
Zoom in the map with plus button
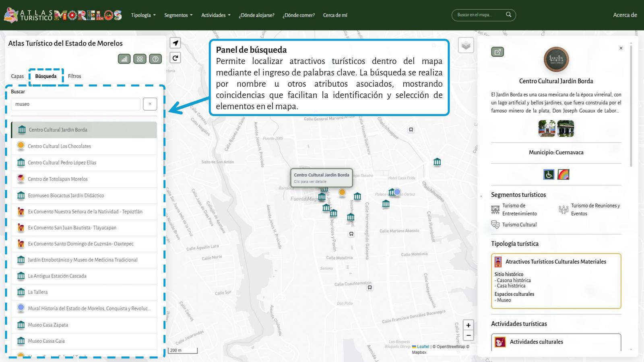coord(468,325)
